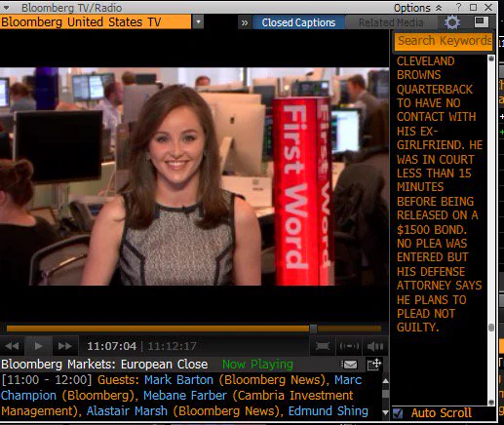This screenshot has height=425, width=504.
Task: Adjust the volume speaker icon
Action: tap(375, 346)
